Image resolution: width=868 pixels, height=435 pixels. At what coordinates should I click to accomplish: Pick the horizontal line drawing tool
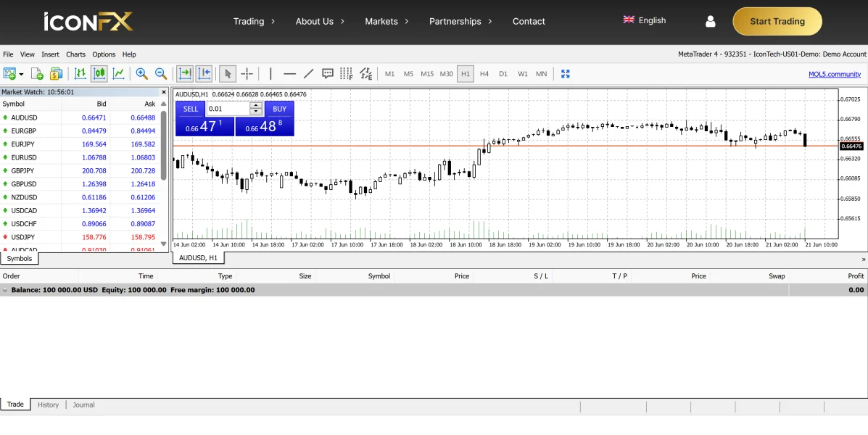tap(289, 74)
